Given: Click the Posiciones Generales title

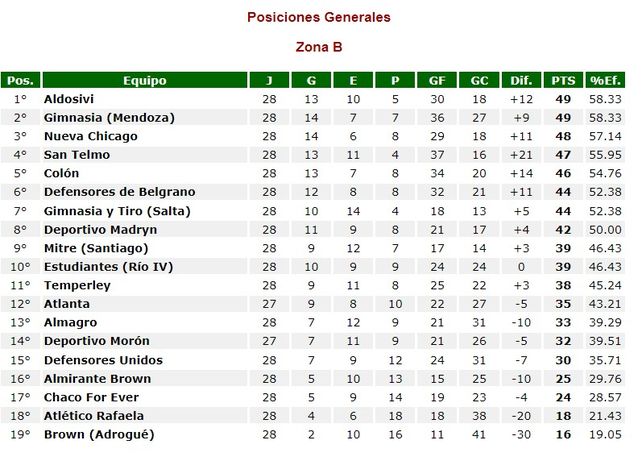Looking at the screenshot, I should [x=319, y=17].
